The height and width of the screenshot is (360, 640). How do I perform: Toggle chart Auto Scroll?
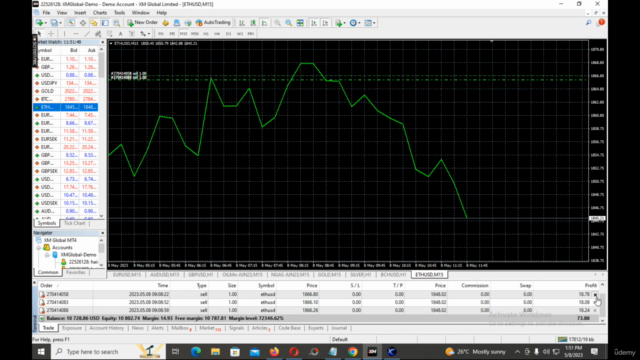(314, 22)
